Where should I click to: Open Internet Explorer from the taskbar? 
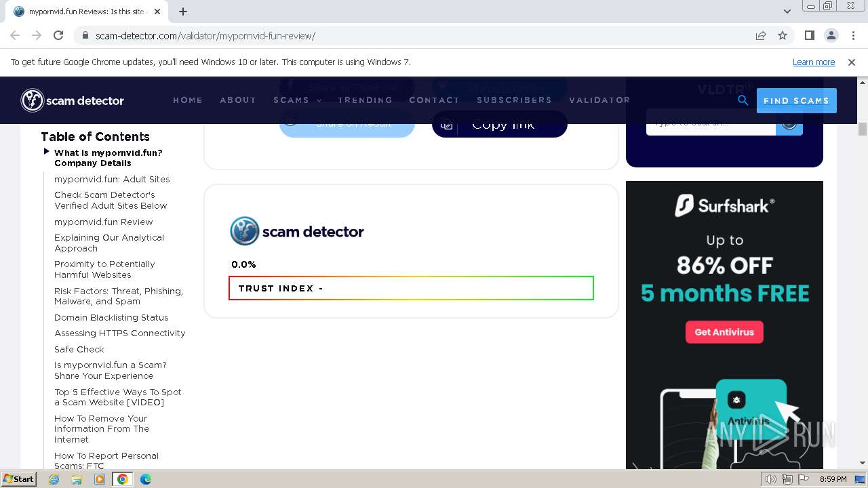54,479
